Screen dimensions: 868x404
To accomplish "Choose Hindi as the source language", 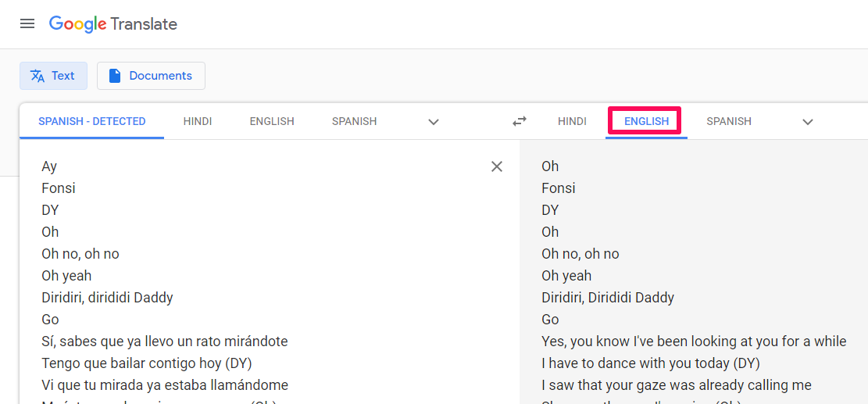I will tap(198, 121).
